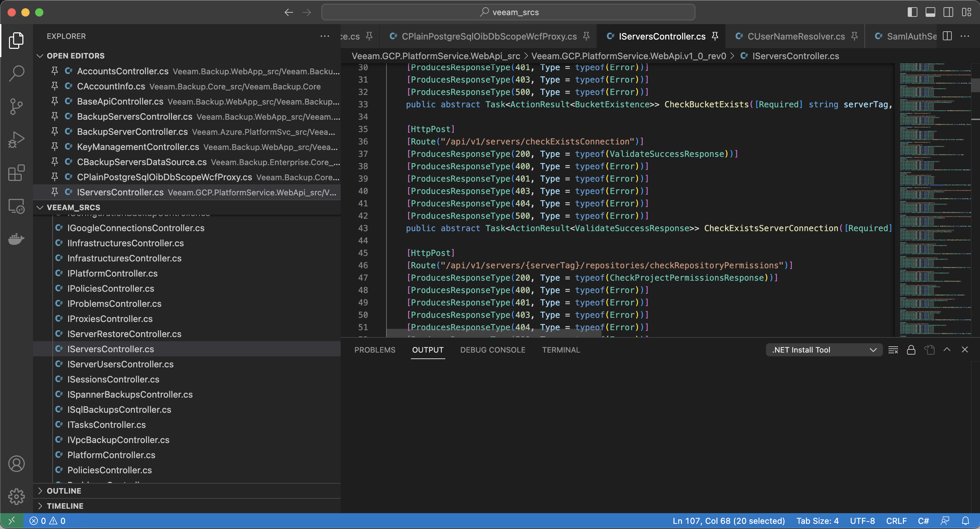This screenshot has width=980, height=529.
Task: Open breadcrumb Veeam.GCP.PlatformService.WebApi.v1_0_rev0 folder
Action: pos(628,56)
